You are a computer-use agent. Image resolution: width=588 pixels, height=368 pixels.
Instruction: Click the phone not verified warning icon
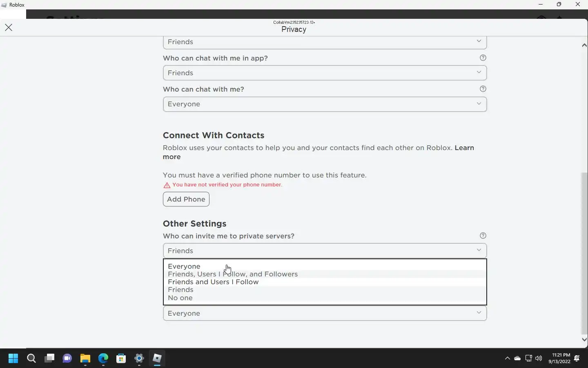[x=167, y=185]
